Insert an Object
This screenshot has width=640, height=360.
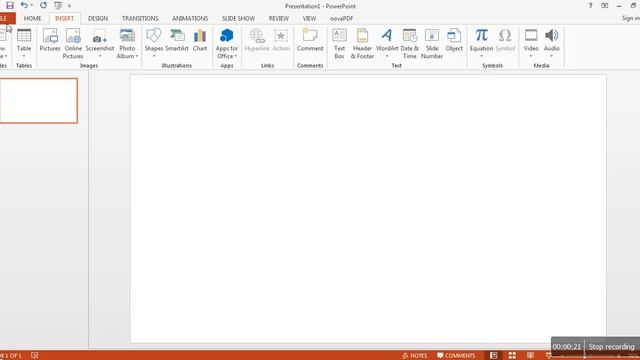pyautogui.click(x=454, y=40)
